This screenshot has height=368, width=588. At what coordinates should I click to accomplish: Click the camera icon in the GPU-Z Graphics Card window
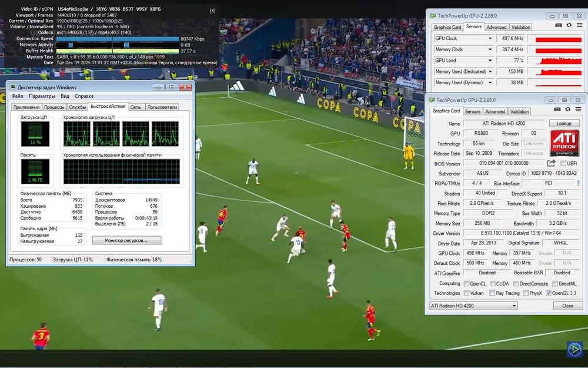coord(557,110)
